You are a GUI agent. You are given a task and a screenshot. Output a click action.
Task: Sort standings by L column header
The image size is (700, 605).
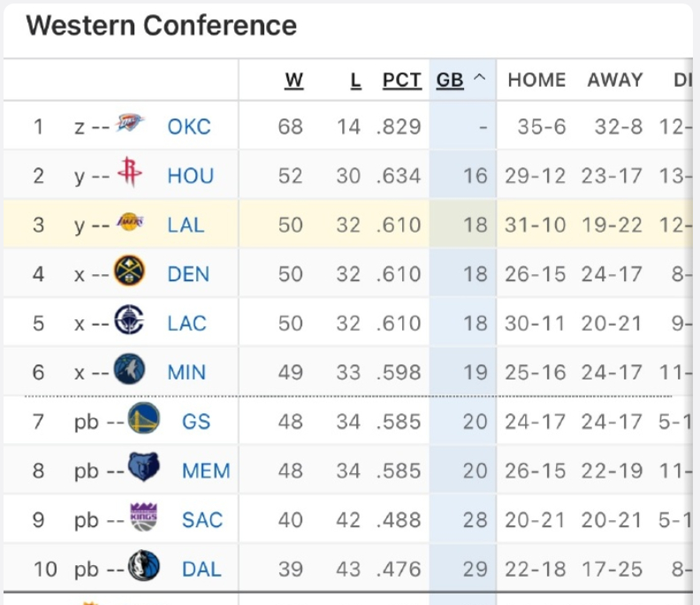coord(355,80)
